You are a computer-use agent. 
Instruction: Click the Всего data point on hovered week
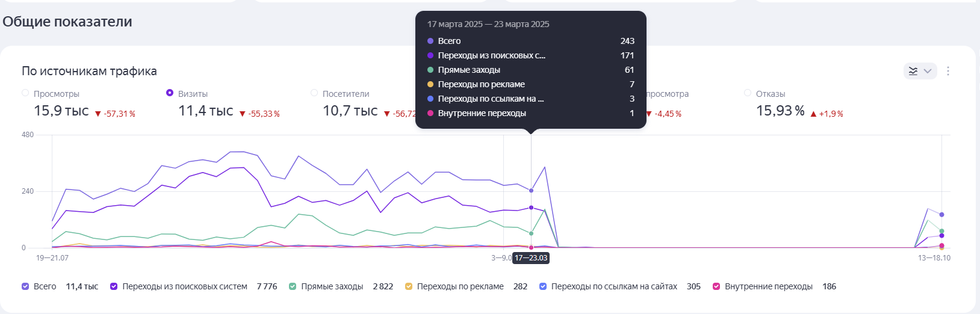tap(531, 191)
